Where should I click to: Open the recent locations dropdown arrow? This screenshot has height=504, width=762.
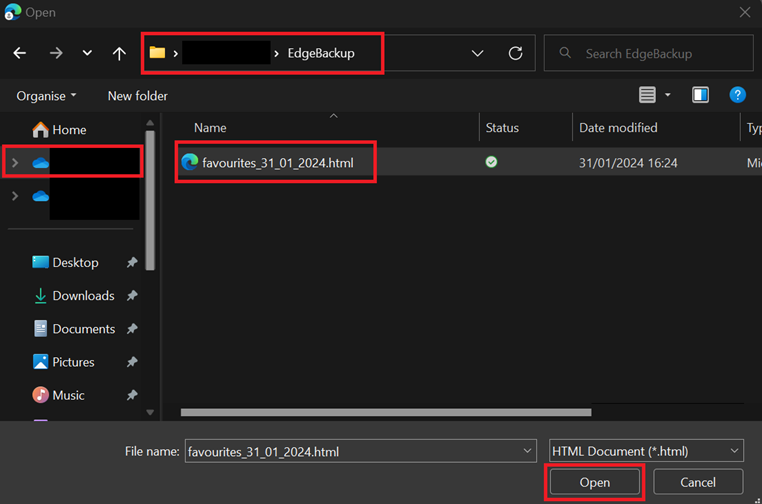[87, 53]
